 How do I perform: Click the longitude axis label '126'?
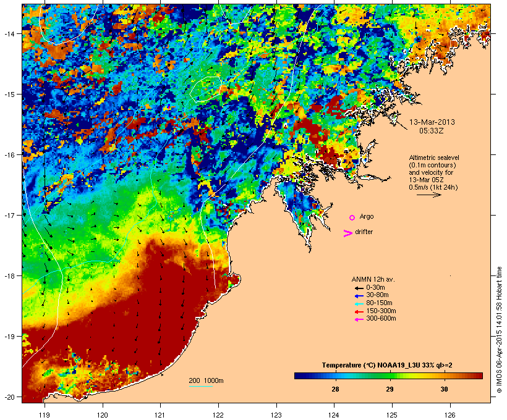click(x=450, y=415)
